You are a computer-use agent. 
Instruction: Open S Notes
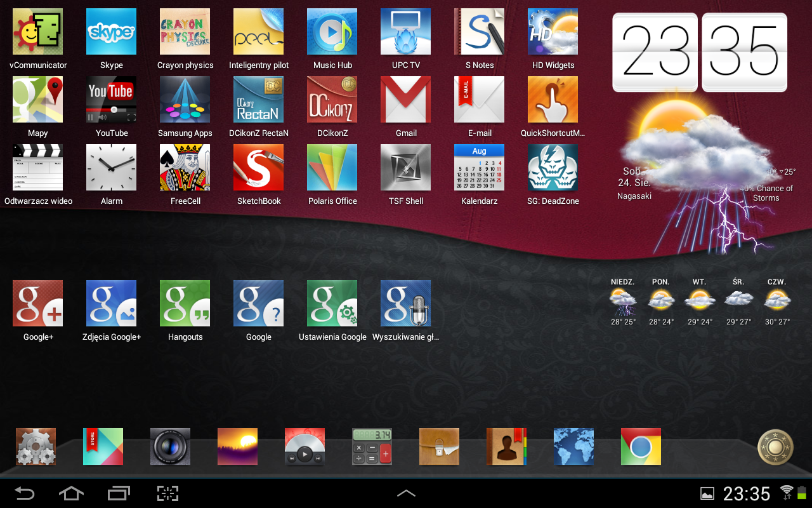tap(480, 32)
